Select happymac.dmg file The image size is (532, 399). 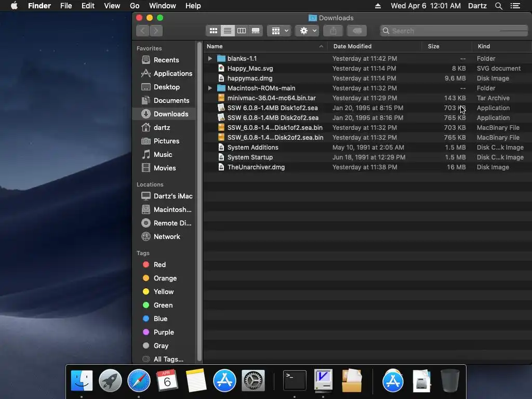[367, 78]
